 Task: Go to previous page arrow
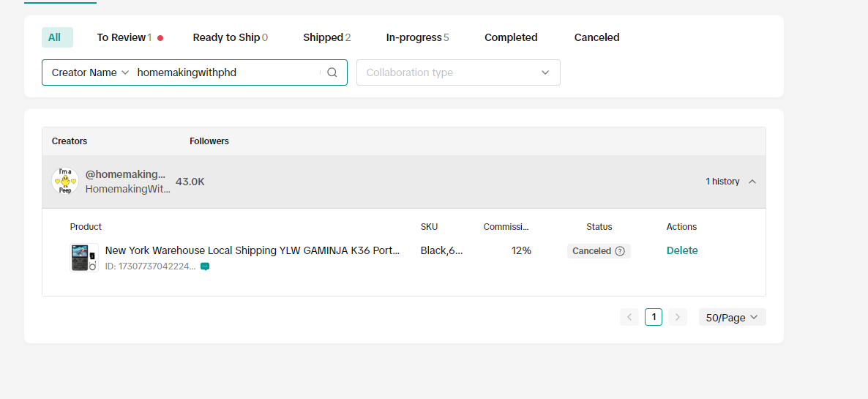[x=629, y=317]
